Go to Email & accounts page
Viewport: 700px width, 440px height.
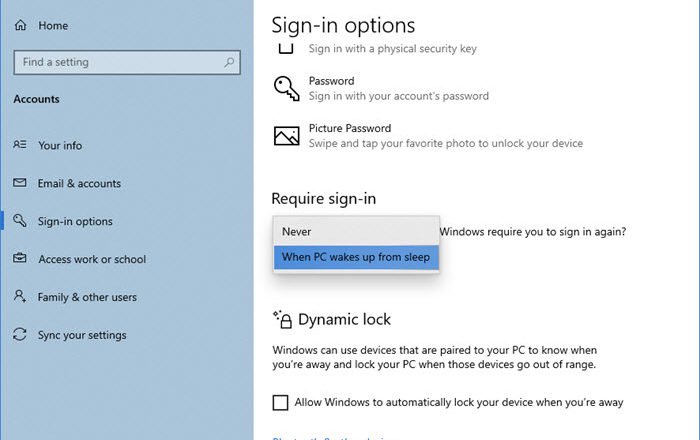coord(79,183)
